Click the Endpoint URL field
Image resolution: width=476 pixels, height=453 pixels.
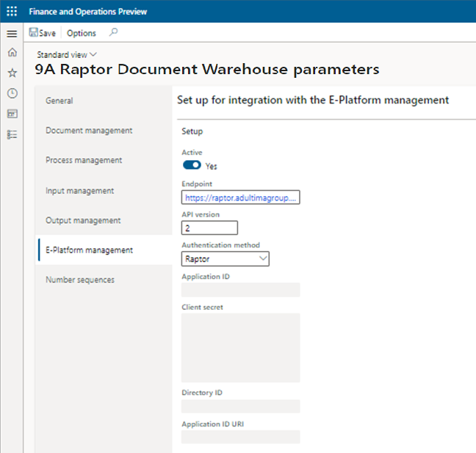241,197
